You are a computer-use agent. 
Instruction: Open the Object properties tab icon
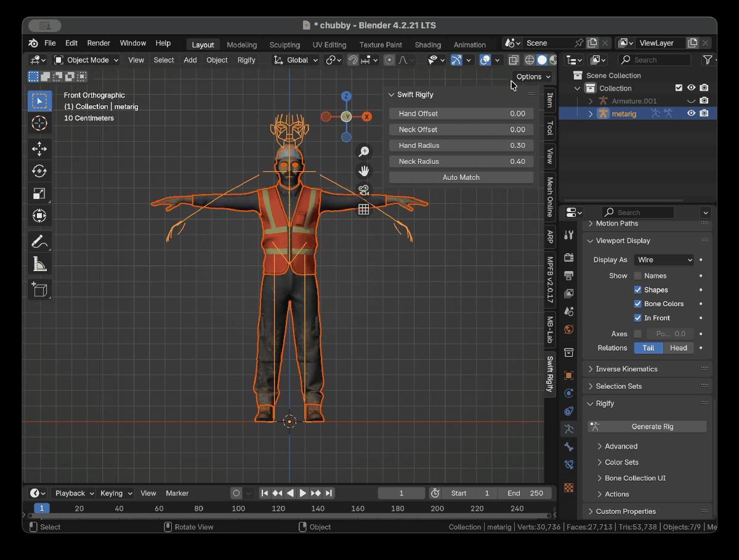click(x=569, y=375)
